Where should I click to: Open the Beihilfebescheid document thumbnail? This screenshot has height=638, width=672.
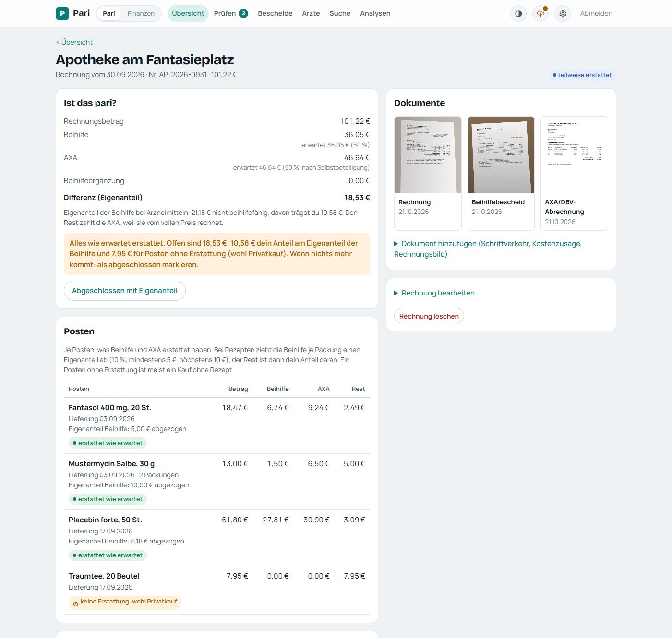[501, 173]
